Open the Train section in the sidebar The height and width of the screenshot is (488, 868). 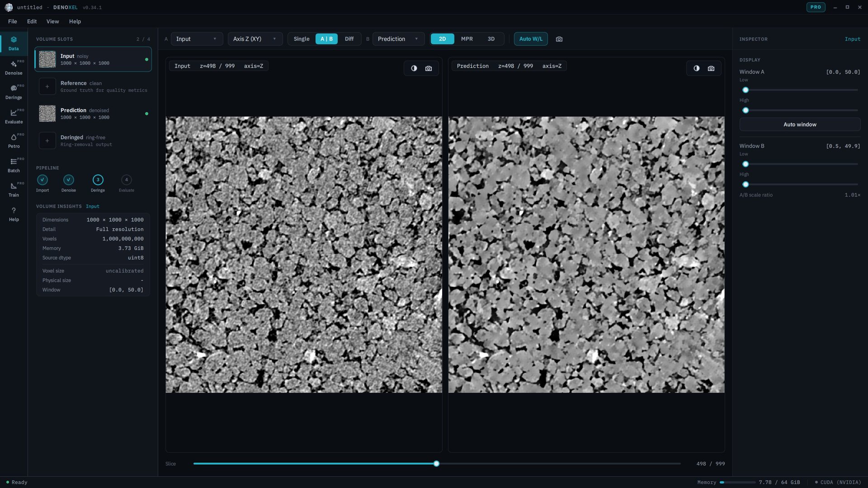pyautogui.click(x=14, y=190)
